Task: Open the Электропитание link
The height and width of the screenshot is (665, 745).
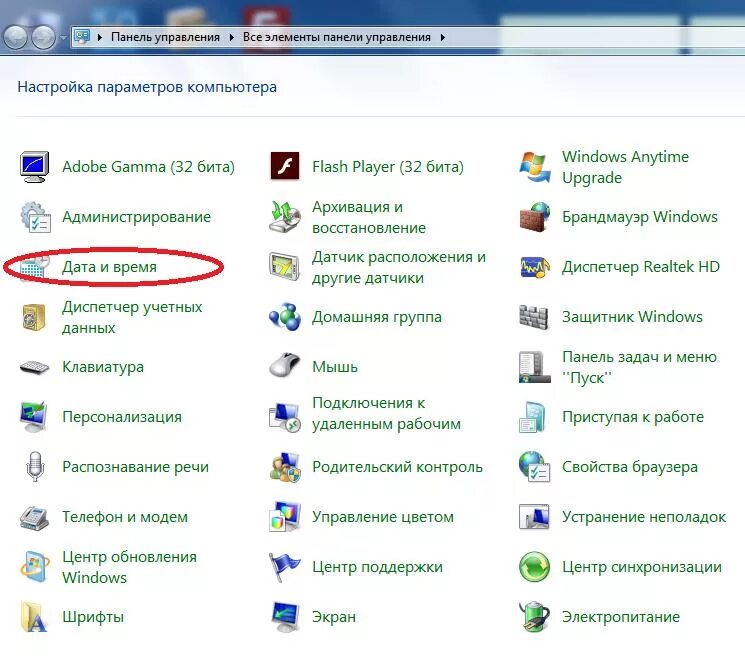Action: point(621,617)
